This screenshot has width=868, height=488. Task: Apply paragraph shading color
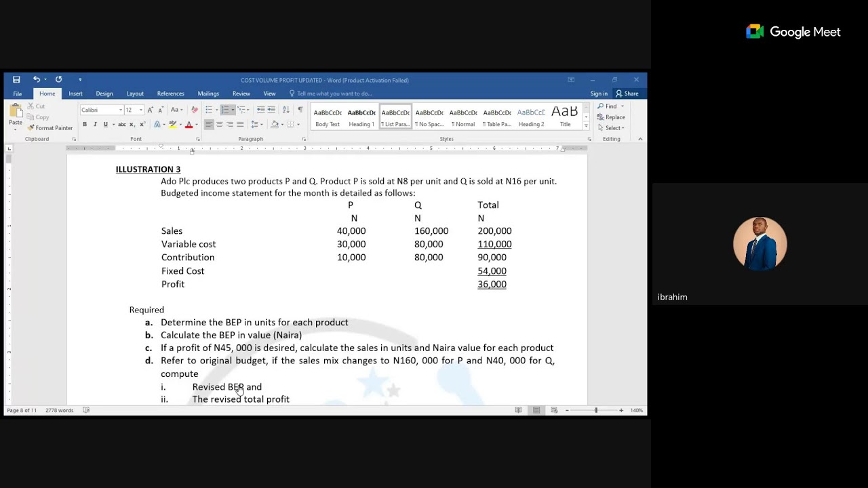(x=274, y=125)
